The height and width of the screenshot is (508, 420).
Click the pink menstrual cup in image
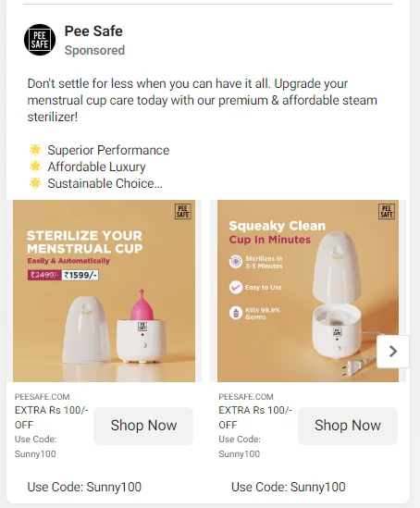[x=142, y=305]
